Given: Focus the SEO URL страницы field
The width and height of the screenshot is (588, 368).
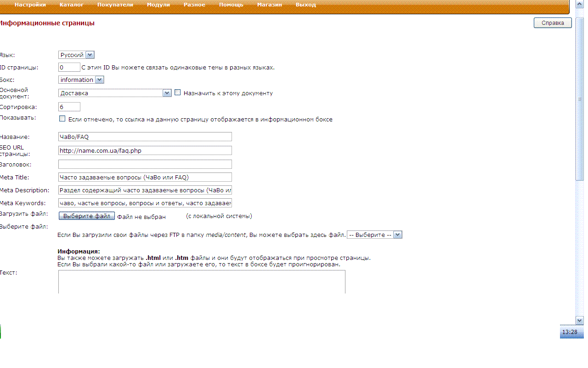Looking at the screenshot, I should 145,150.
